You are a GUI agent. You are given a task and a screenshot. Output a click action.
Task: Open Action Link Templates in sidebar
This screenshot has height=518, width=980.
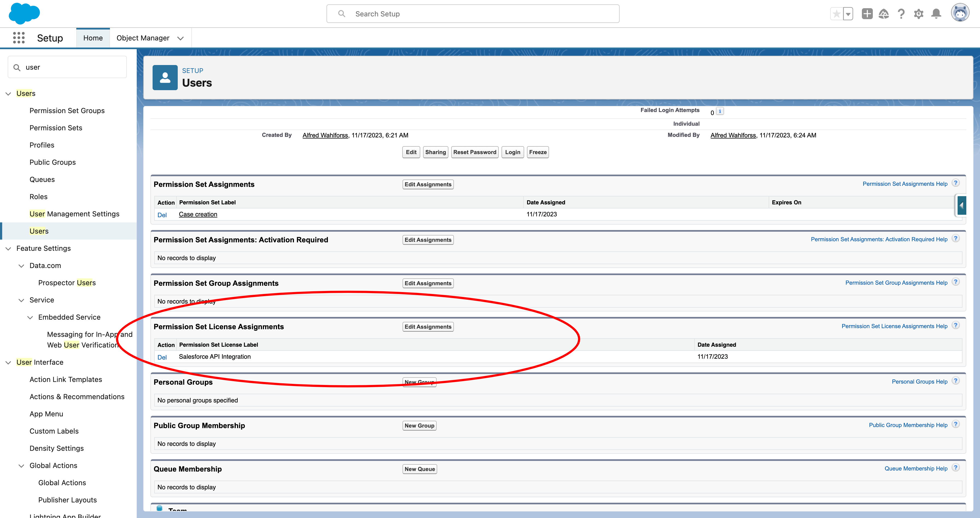[x=66, y=380]
